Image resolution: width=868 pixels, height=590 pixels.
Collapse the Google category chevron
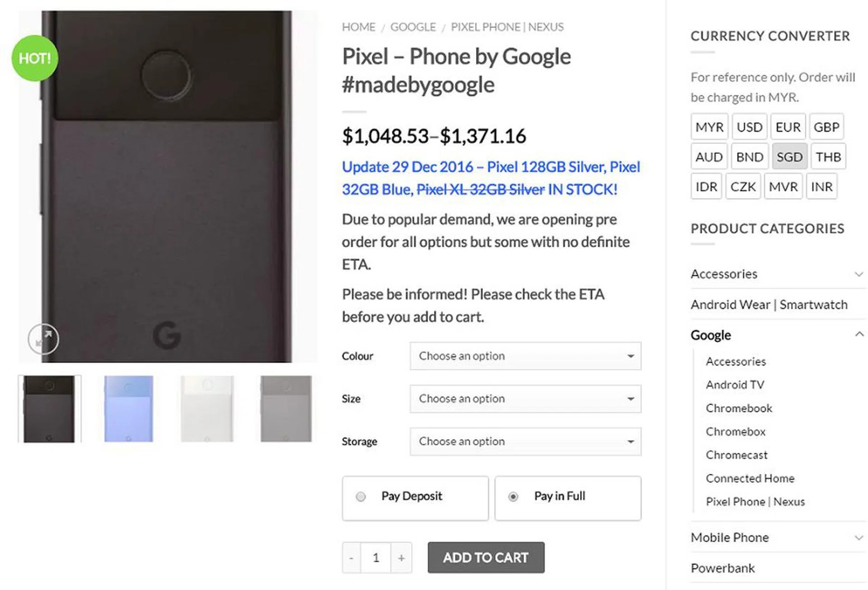pos(859,334)
